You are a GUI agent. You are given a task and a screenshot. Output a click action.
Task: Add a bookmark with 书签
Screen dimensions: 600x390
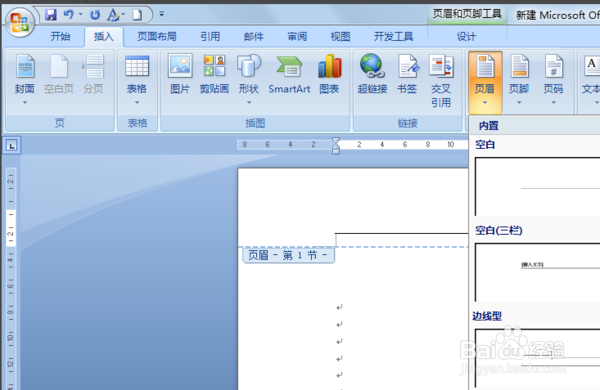pyautogui.click(x=407, y=75)
